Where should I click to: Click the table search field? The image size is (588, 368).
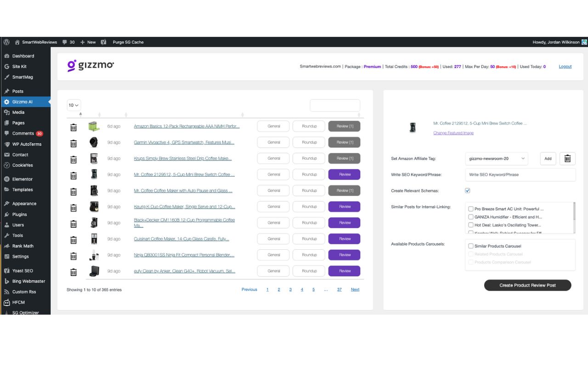[335, 105]
